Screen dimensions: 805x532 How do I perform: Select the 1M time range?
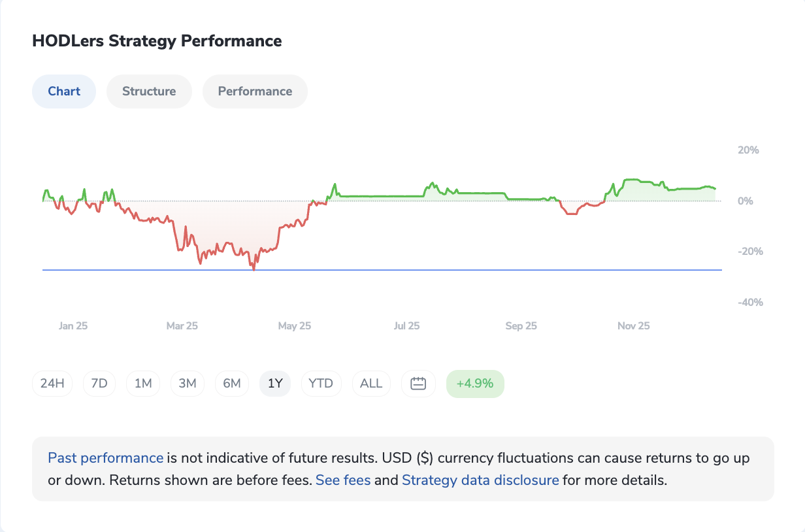[143, 384]
